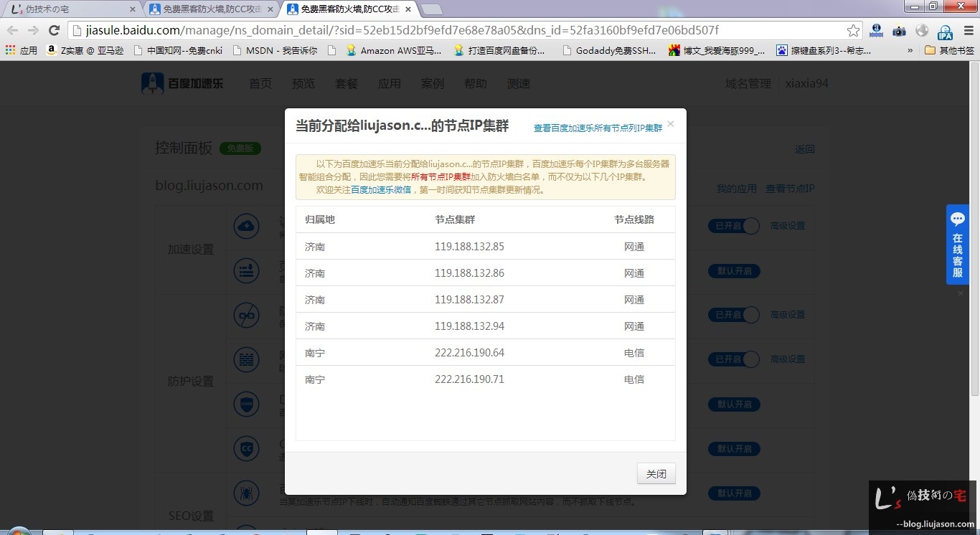Open 查看百度加速乐所有节点列IP集群 link
The width and height of the screenshot is (980, 535).
(x=598, y=128)
